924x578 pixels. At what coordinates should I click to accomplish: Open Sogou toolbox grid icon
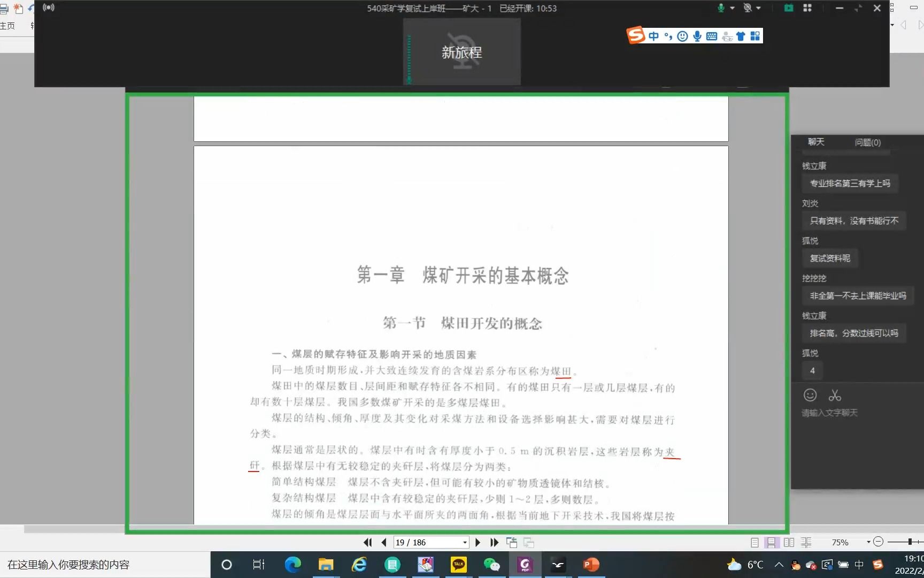tap(755, 36)
